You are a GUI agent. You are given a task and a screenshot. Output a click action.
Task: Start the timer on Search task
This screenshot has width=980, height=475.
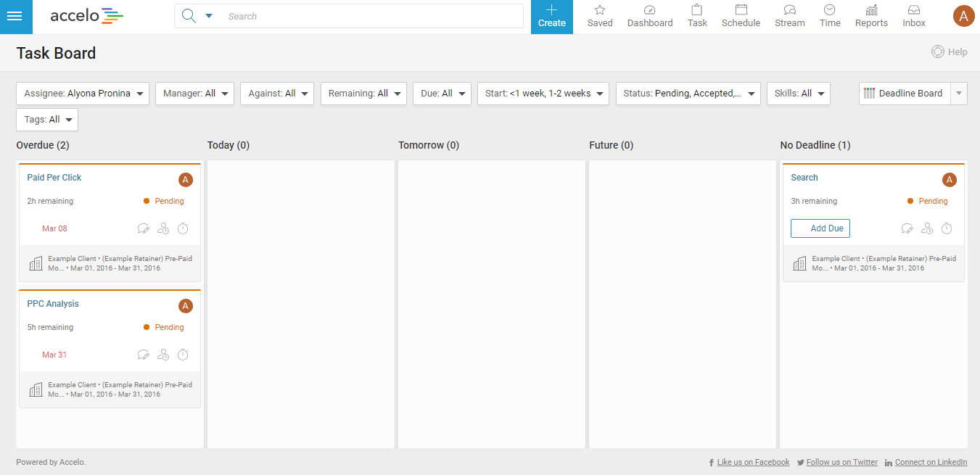point(947,229)
